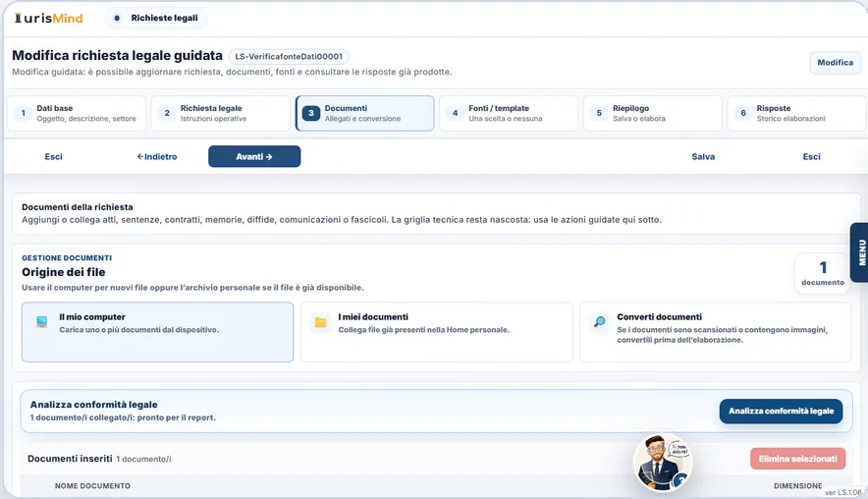Open step 5 Riepilogo
868x499 pixels.
(653, 114)
